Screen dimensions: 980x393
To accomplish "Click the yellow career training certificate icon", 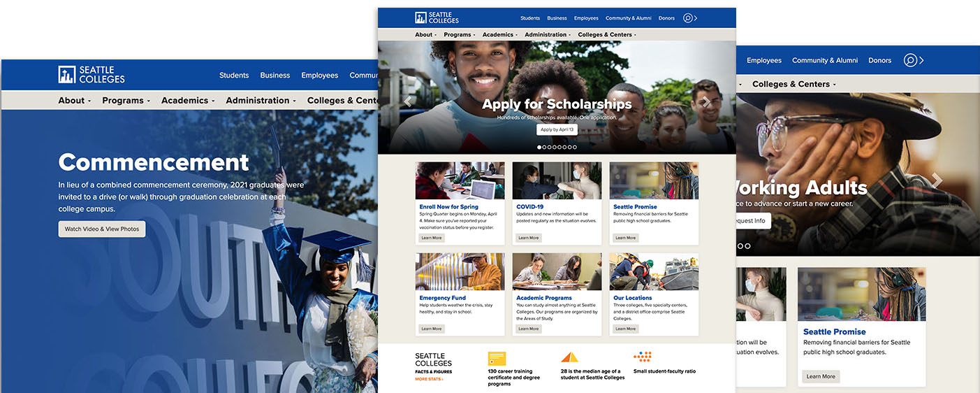I will click(497, 359).
